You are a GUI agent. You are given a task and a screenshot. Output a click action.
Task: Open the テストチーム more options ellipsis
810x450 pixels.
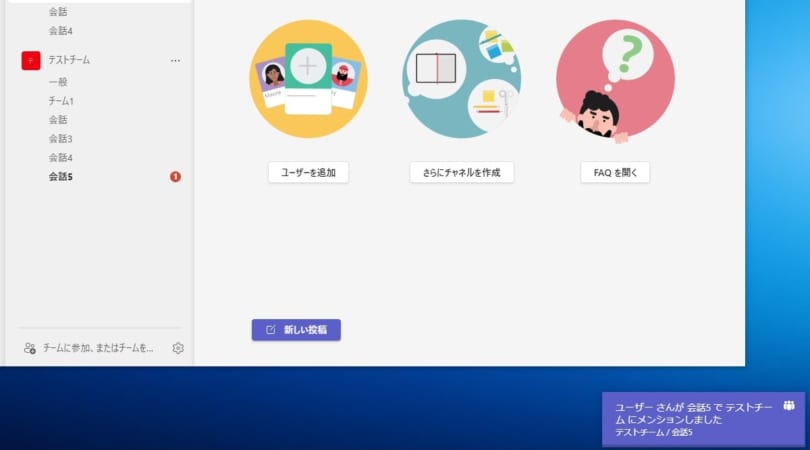pos(175,60)
